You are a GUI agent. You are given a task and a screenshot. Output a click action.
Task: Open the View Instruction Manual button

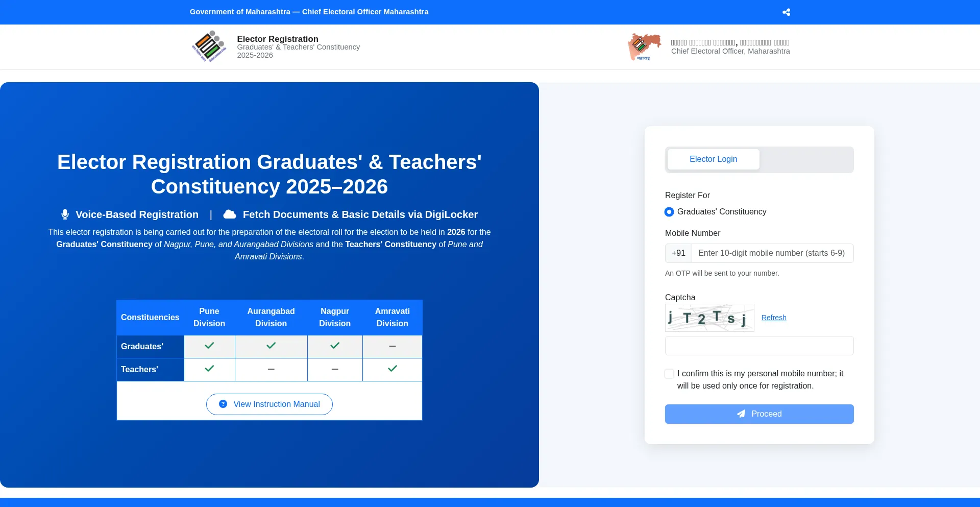point(269,404)
